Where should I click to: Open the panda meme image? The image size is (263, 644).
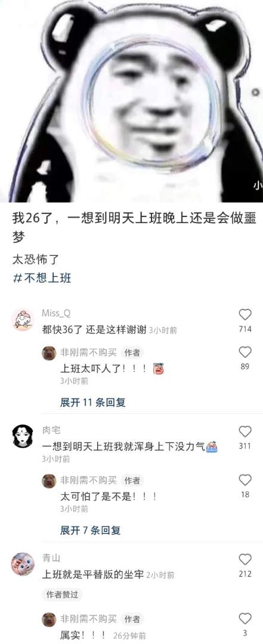[x=131, y=101]
